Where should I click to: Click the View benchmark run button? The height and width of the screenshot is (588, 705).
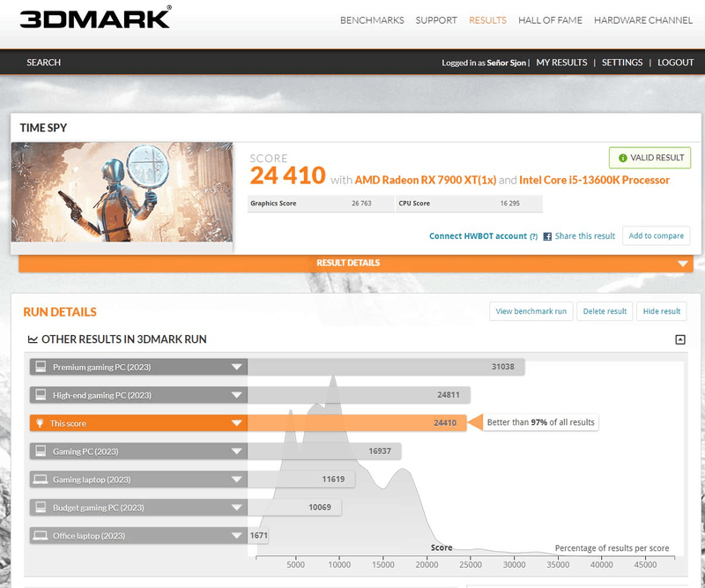pyautogui.click(x=531, y=311)
